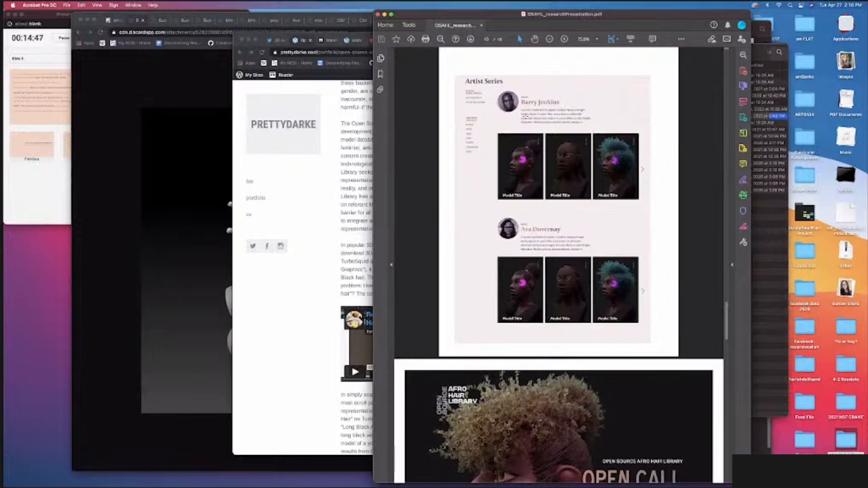Open Acrobat notifications bell

[x=727, y=25]
